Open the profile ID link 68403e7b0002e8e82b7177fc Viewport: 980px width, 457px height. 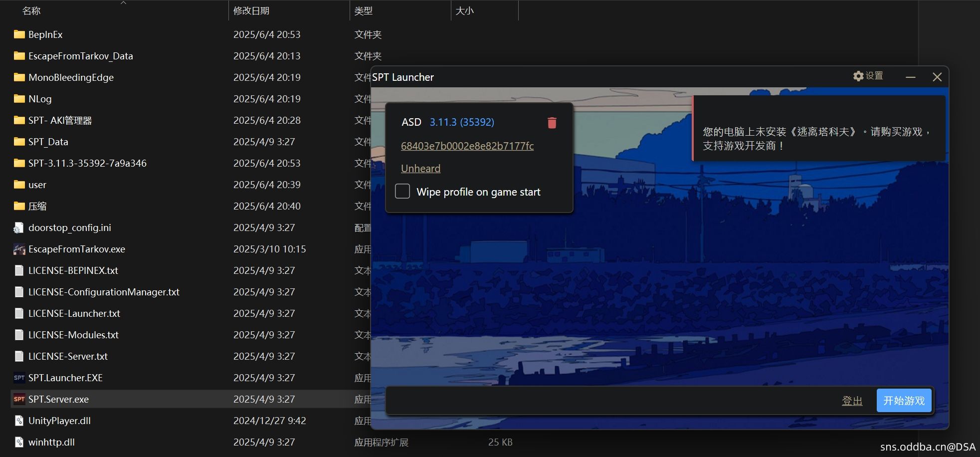[x=467, y=146]
